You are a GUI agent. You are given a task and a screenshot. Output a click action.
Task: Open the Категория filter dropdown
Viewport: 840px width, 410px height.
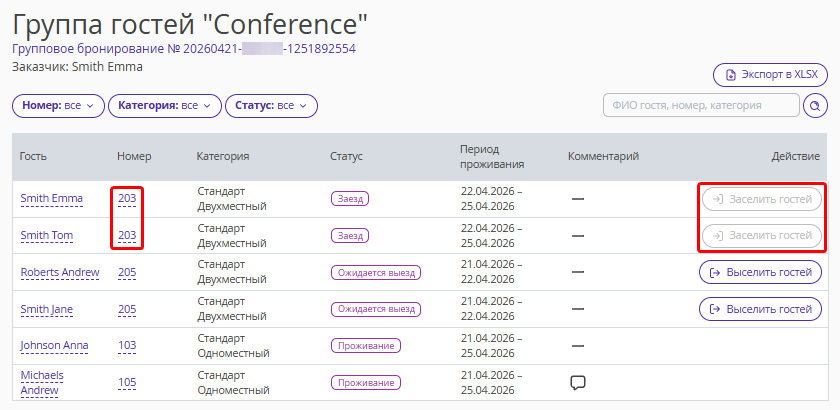coord(165,106)
